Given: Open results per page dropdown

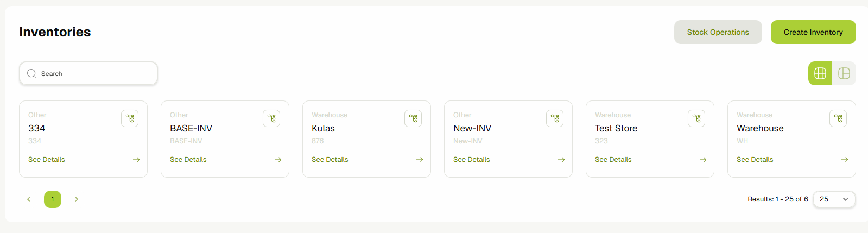Looking at the screenshot, I should coord(834,199).
